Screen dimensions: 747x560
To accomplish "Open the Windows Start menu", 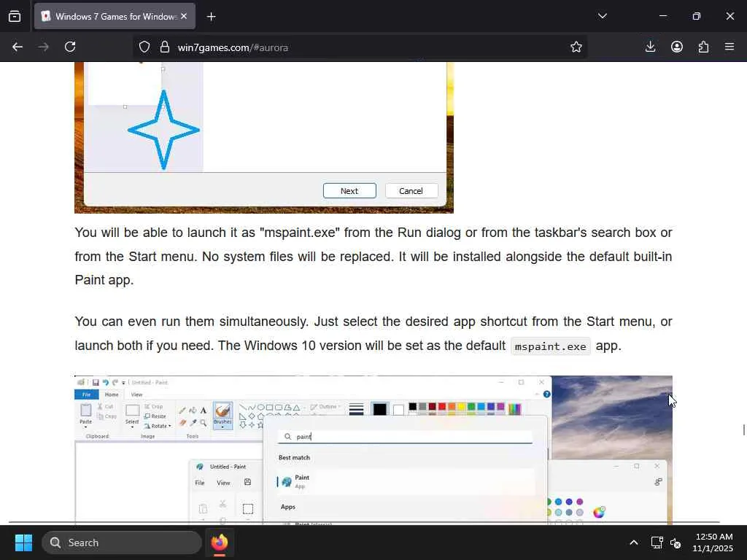I will point(23,542).
